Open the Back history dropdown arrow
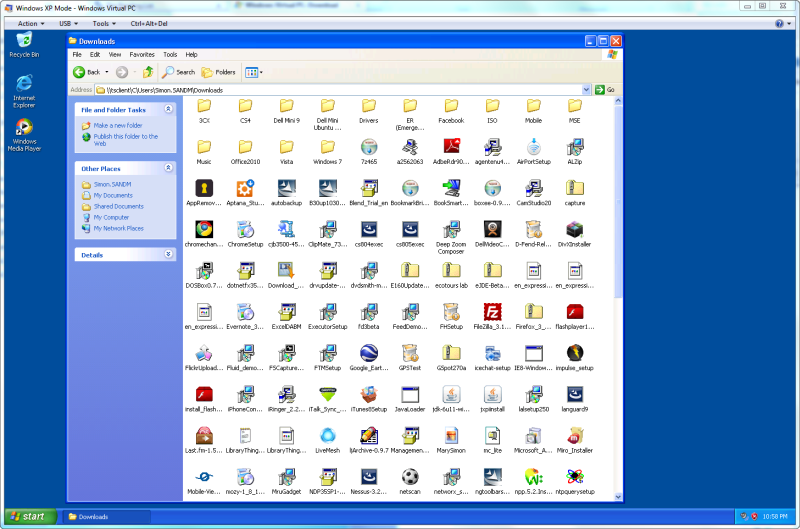800x529 pixels. (x=107, y=72)
